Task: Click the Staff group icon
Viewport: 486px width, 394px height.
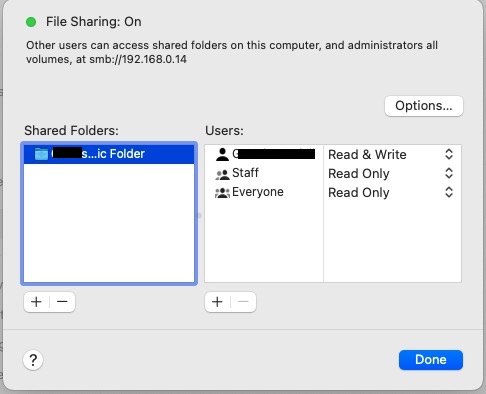Action: pyautogui.click(x=222, y=174)
